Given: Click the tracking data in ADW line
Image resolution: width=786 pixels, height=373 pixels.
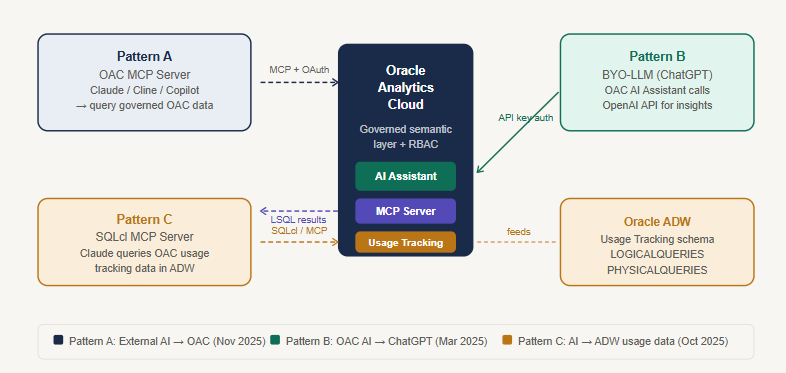Looking at the screenshot, I should pyautogui.click(x=144, y=268).
